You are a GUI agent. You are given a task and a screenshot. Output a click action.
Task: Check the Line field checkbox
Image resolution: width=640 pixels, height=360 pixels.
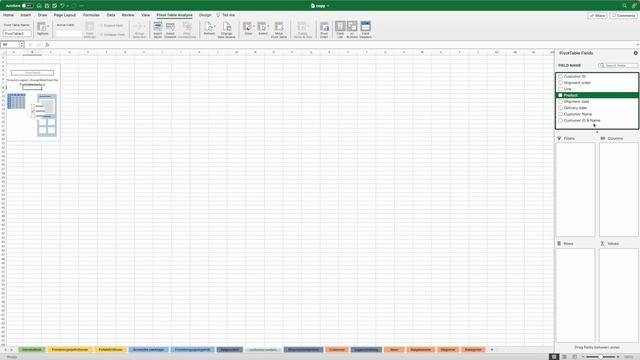560,89
